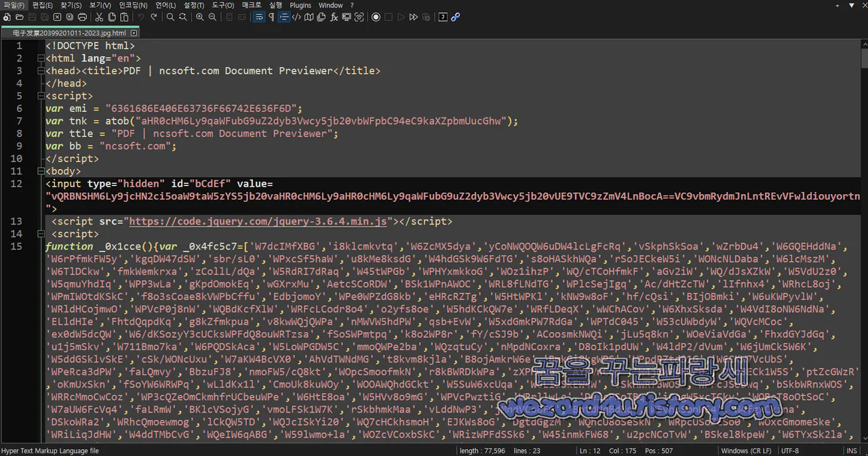The height and width of the screenshot is (456, 868).
Task: Click the Save All toolbar icon
Action: tap(45, 17)
